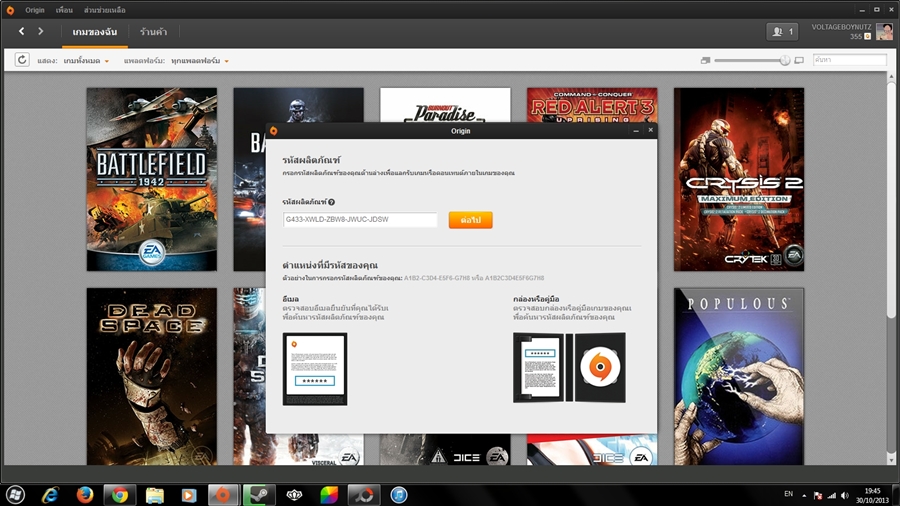Viewport: 900px width, 506px height.
Task: Open the media player taskbar icon
Action: tap(189, 495)
